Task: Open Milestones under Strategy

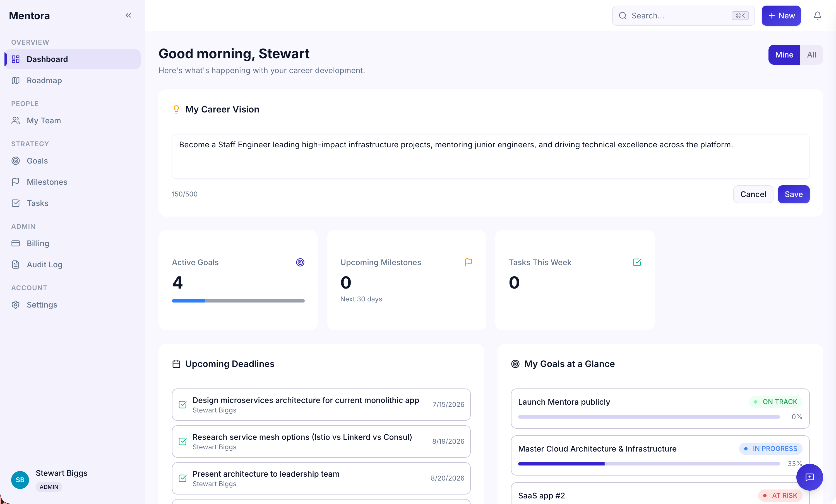Action: click(73, 182)
